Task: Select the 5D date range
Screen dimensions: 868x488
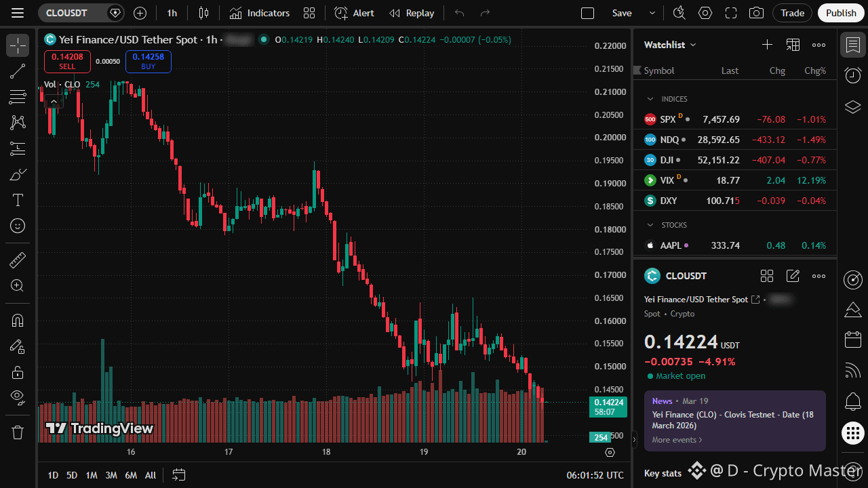Action: (72, 475)
